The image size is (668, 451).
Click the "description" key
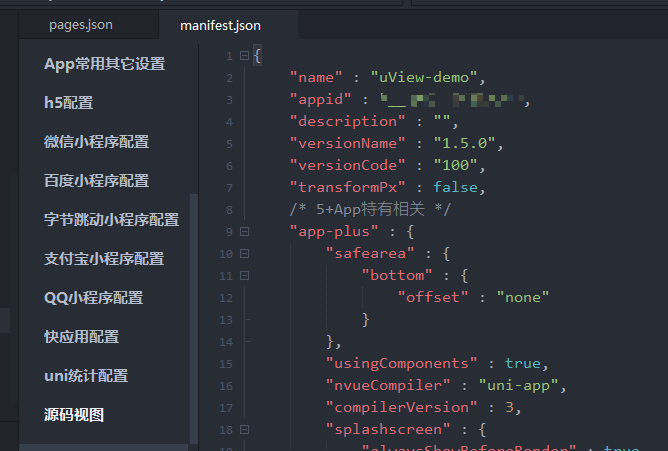[347, 122]
